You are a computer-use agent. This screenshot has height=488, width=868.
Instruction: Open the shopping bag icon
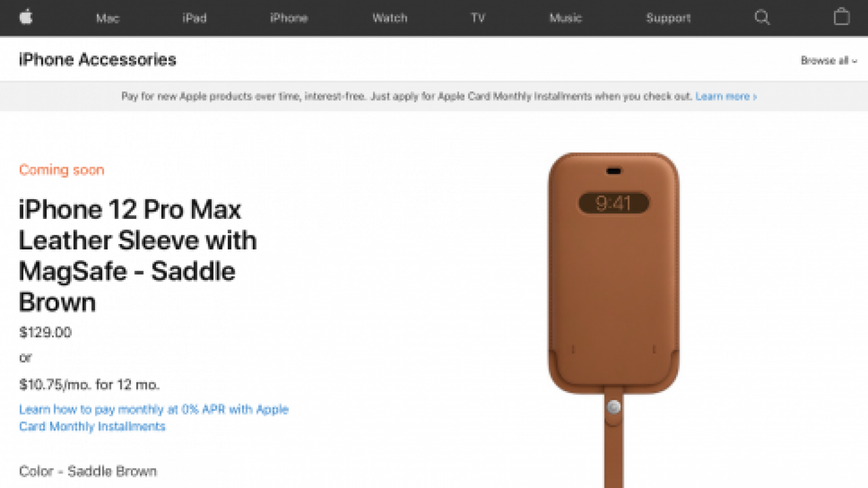pyautogui.click(x=842, y=17)
